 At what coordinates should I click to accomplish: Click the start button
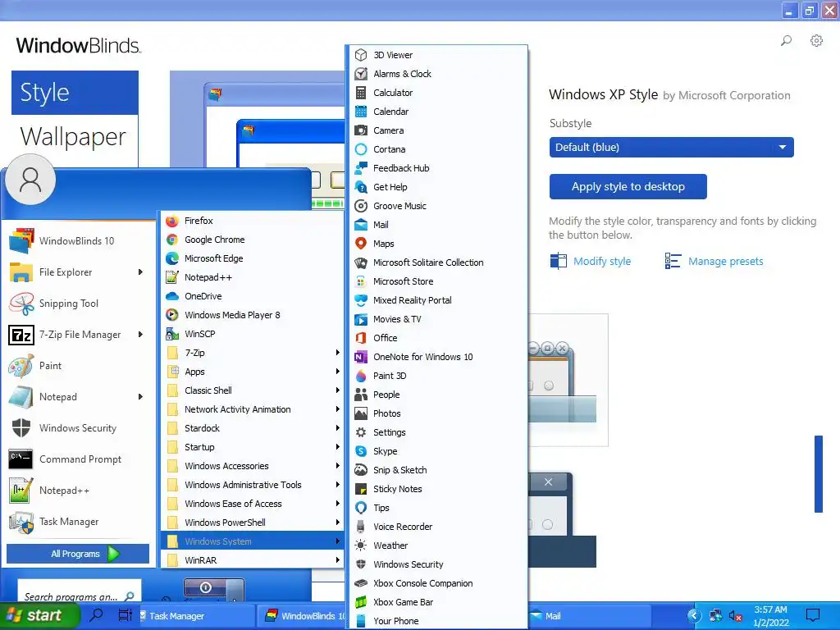point(39,615)
